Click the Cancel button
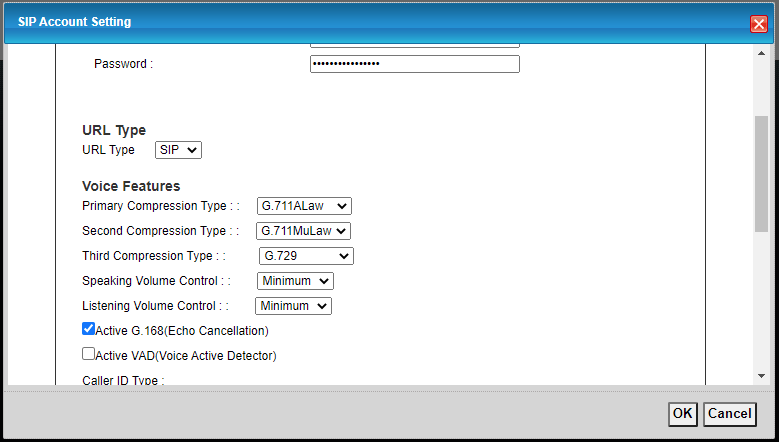 point(729,413)
